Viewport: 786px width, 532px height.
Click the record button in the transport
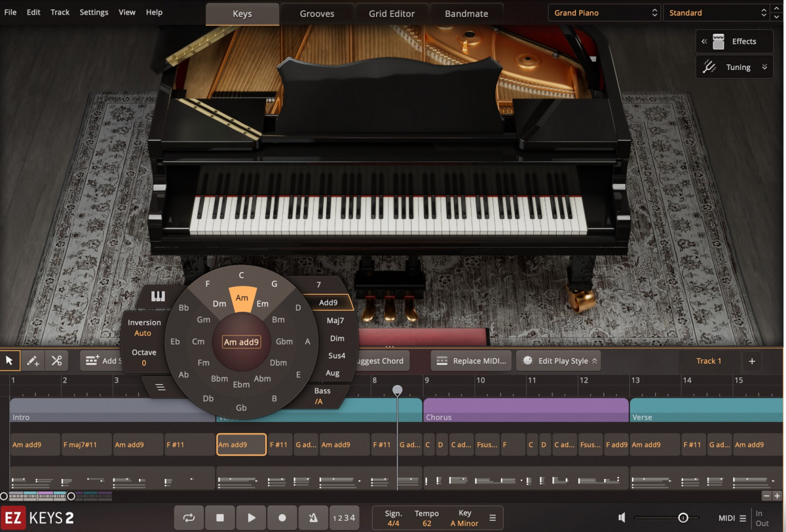click(282, 518)
